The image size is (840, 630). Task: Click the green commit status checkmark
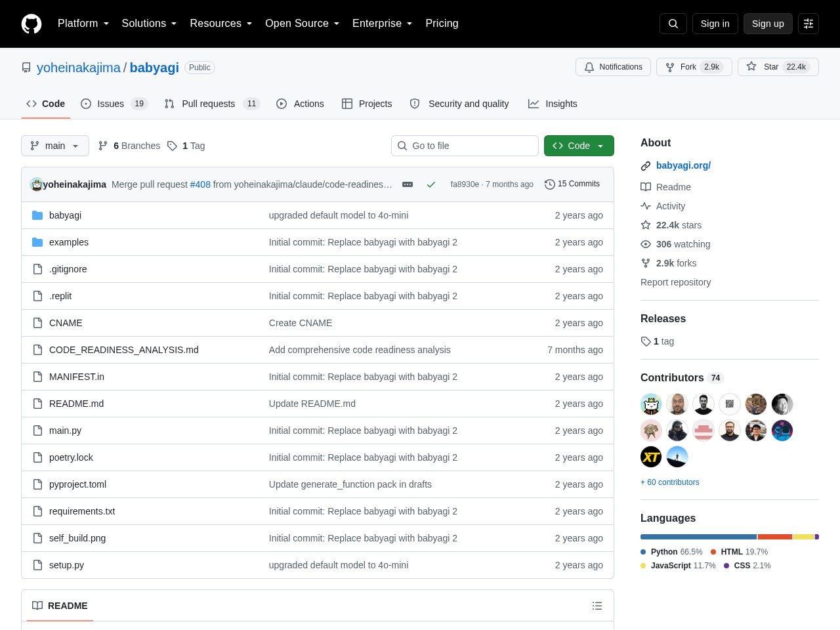coord(431,184)
